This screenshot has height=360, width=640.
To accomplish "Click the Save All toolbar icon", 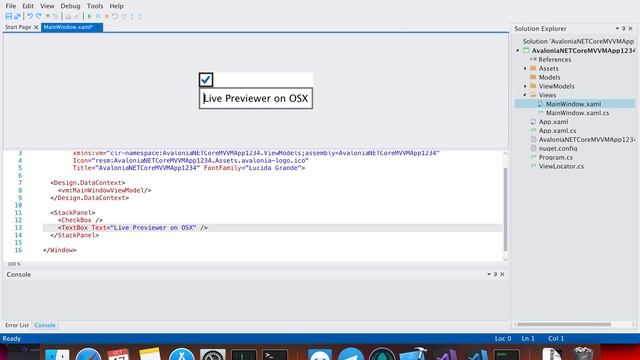I will click(18, 16).
